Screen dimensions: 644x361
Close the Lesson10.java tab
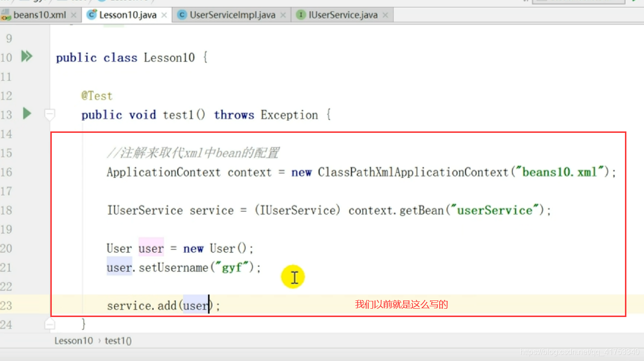click(x=164, y=15)
